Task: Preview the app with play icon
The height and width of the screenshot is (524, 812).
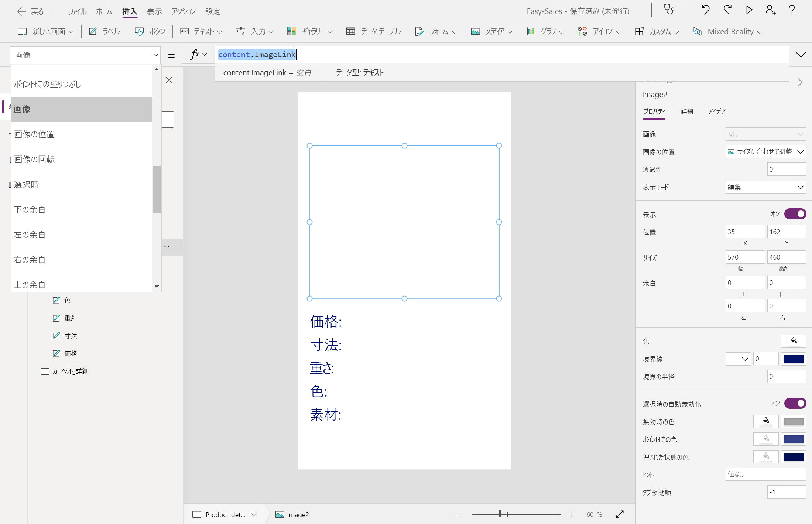Action: (749, 10)
